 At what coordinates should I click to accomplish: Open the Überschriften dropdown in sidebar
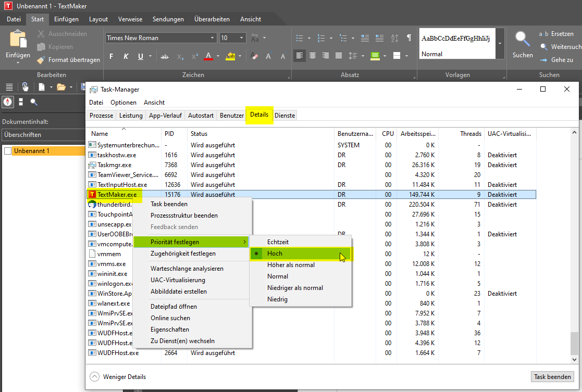(42, 135)
